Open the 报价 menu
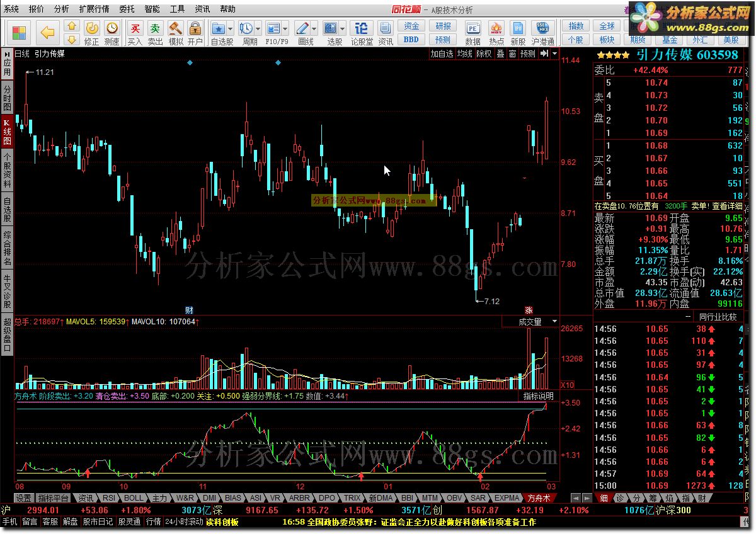 click(x=37, y=9)
